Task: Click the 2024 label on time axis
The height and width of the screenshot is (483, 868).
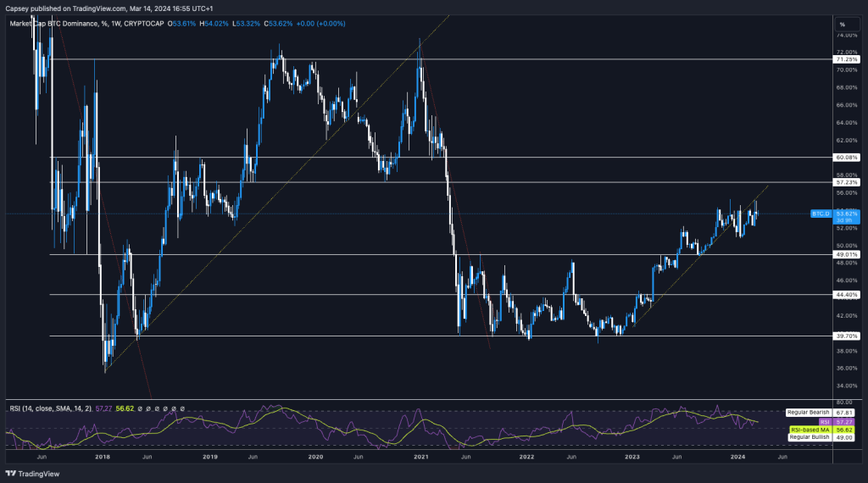Action: tap(738, 456)
